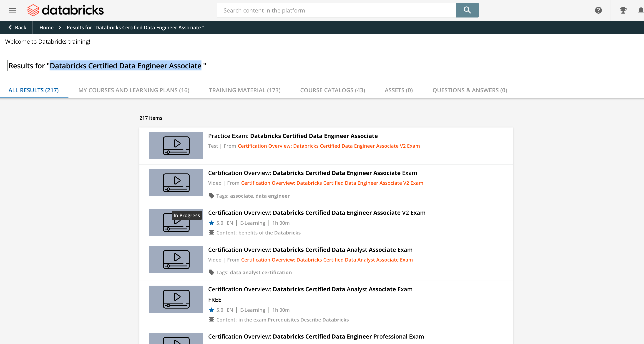The image size is (644, 344).
Task: Open the trophy gamification icon
Action: click(x=623, y=10)
